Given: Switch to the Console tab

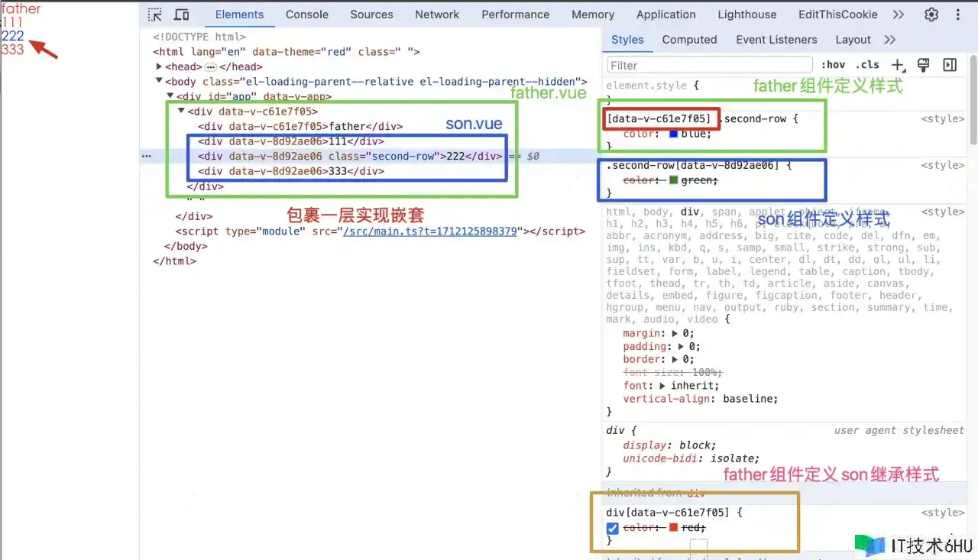Looking at the screenshot, I should click(x=306, y=15).
